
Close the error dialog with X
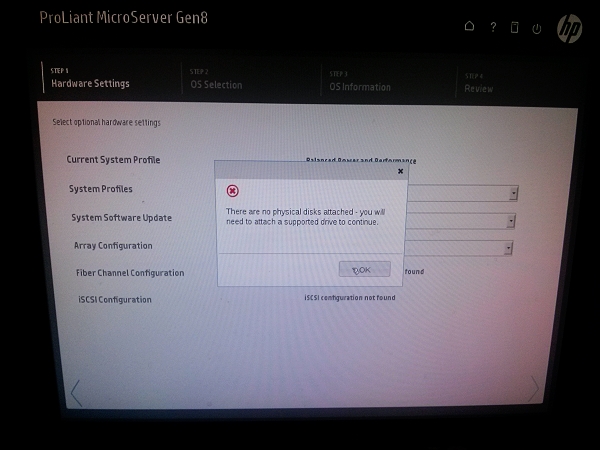pos(400,171)
